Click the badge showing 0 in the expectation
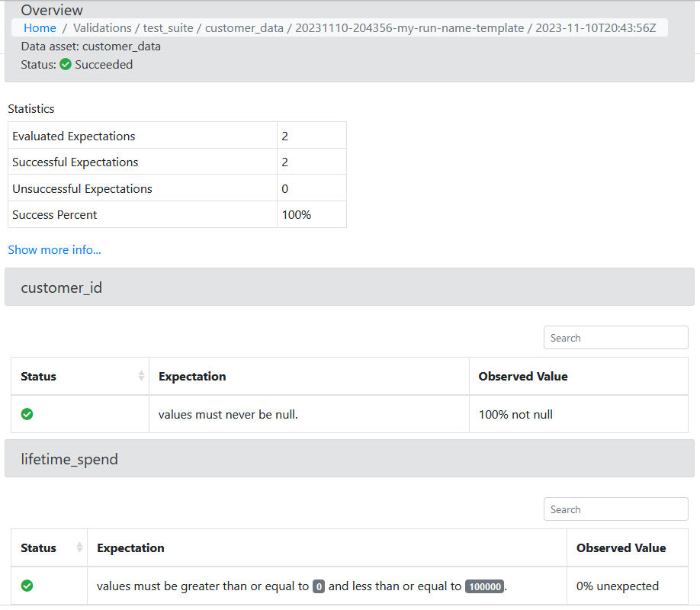 (x=319, y=586)
